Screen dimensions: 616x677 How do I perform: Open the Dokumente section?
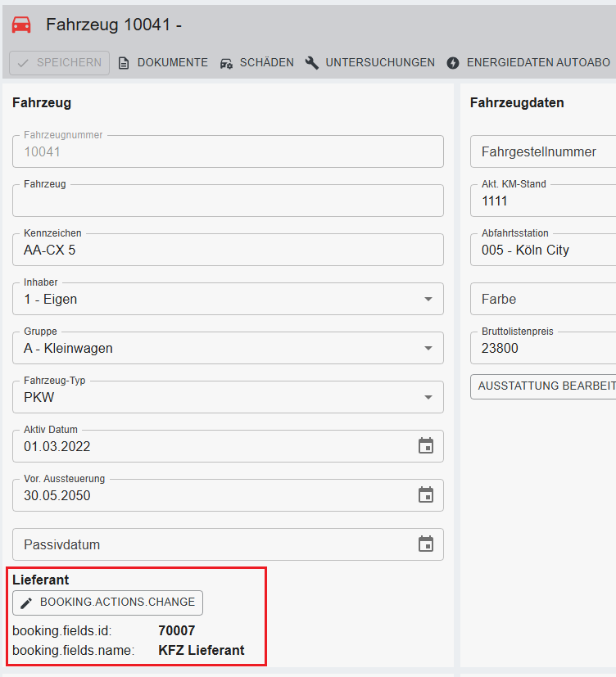(163, 63)
